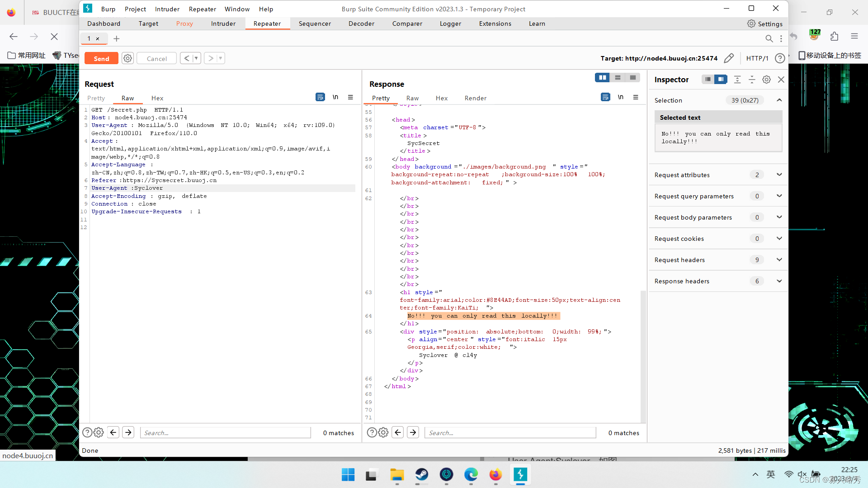Open the history back dropdown arrow

coord(196,58)
